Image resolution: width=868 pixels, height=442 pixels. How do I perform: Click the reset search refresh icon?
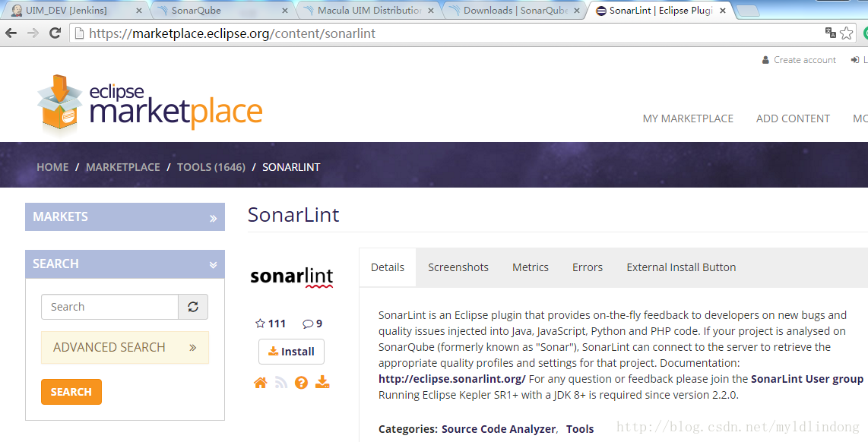click(192, 307)
